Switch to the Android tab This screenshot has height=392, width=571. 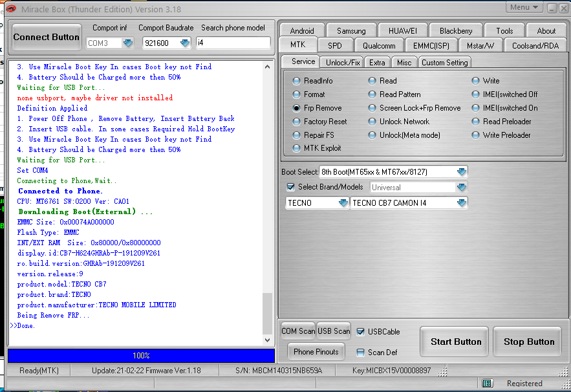pyautogui.click(x=302, y=31)
